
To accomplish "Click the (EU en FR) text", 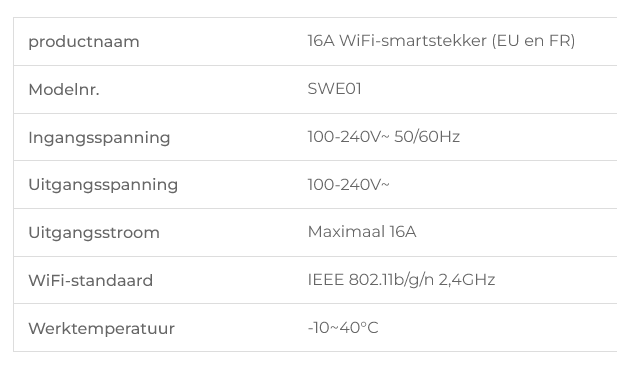I will pyautogui.click(x=534, y=41).
